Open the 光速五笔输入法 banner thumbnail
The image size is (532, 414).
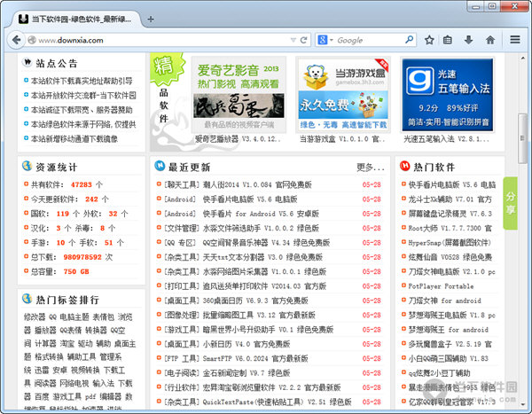[x=448, y=95]
